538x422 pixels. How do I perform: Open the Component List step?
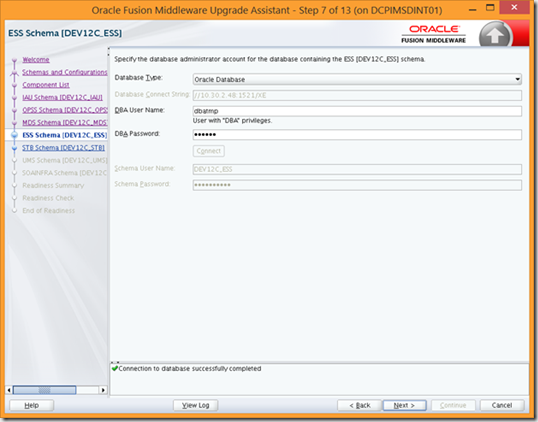(46, 85)
